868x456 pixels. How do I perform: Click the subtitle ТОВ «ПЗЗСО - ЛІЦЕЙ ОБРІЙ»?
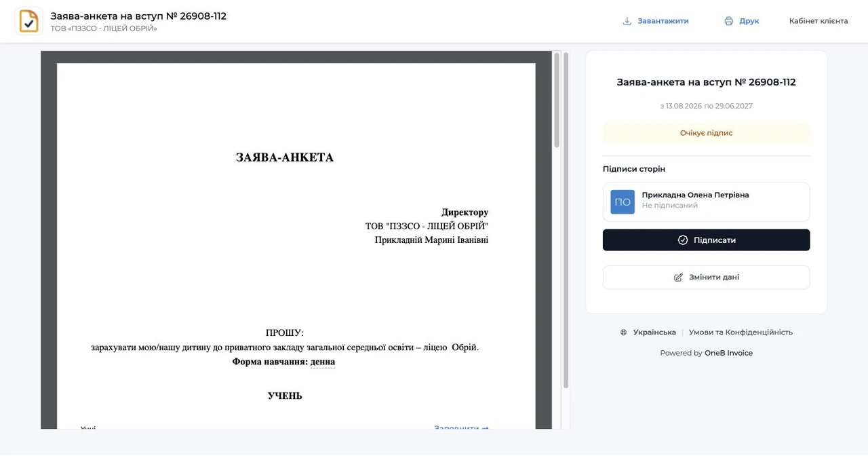click(104, 29)
